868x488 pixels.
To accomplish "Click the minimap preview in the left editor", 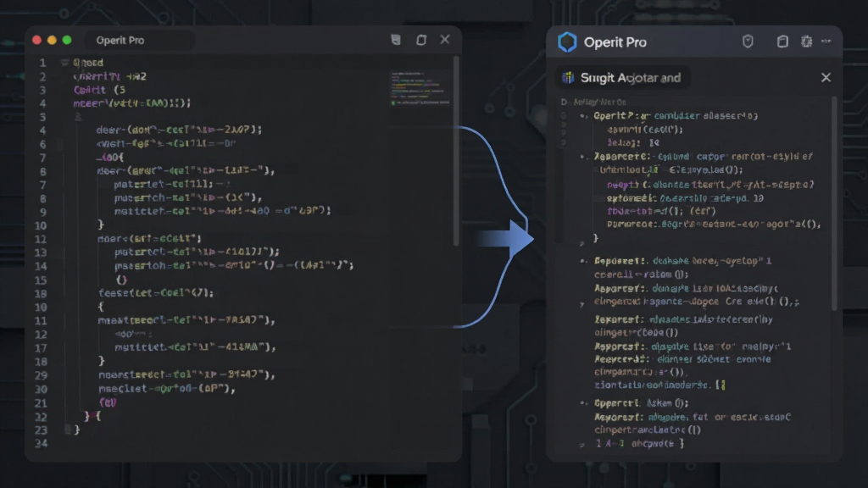I will (420, 88).
